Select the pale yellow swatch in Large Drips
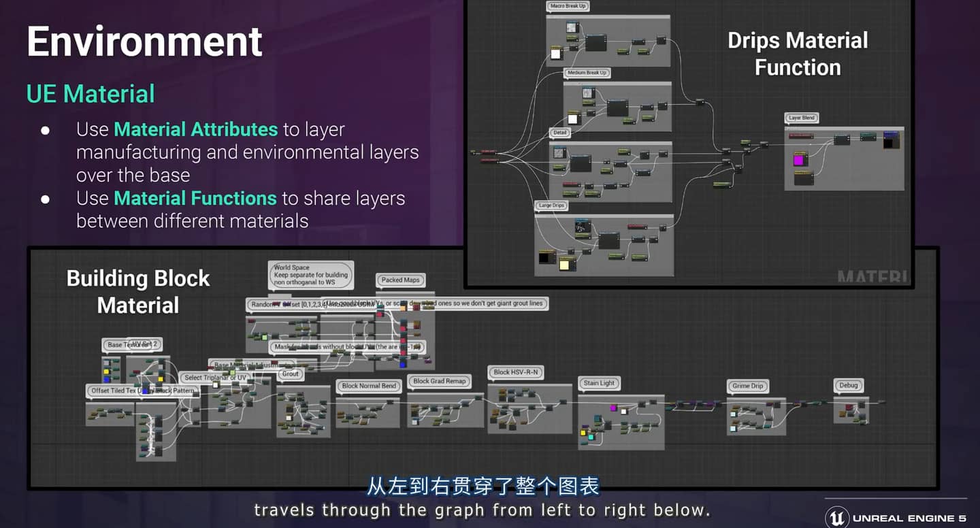The width and height of the screenshot is (980, 528). [x=564, y=264]
